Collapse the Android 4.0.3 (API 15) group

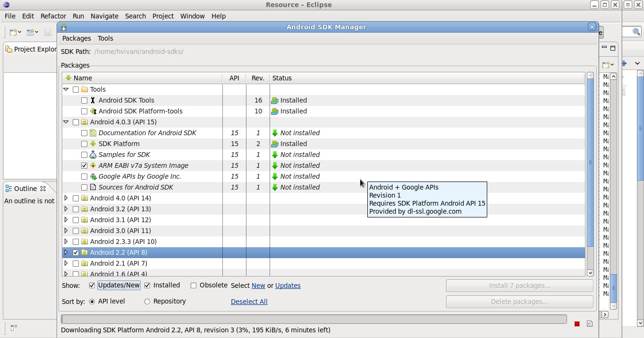click(x=66, y=122)
